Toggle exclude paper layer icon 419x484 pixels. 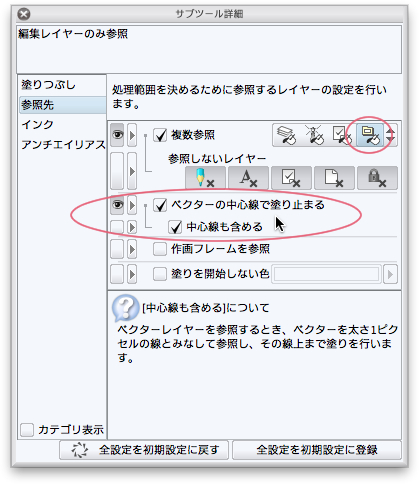click(334, 178)
